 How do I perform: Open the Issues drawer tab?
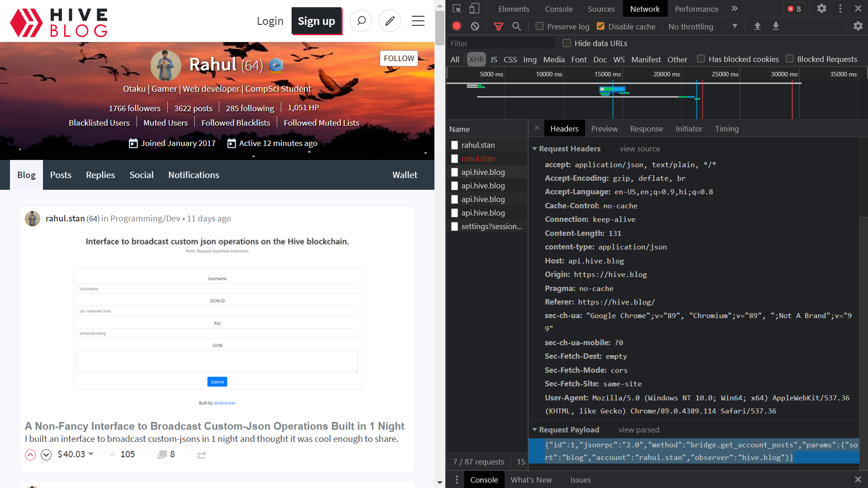pos(580,480)
